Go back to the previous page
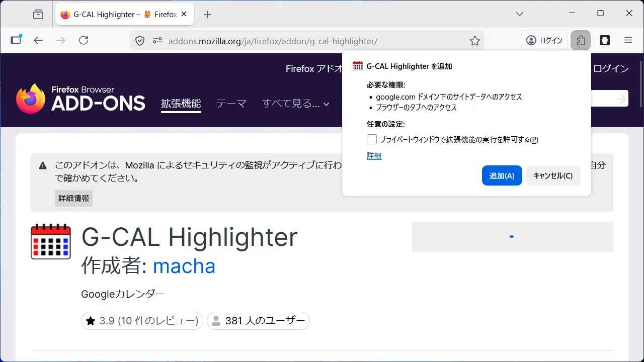 (x=39, y=41)
